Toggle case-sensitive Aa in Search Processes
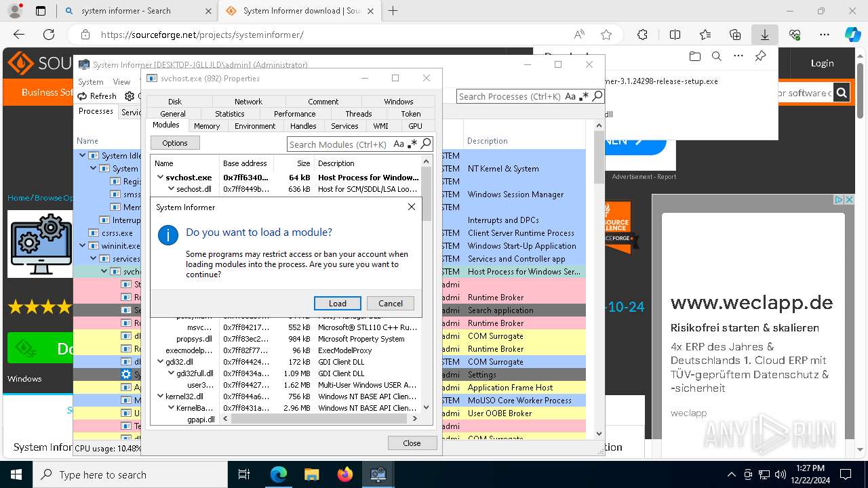Screen dimensions: 868x488 [570, 96]
